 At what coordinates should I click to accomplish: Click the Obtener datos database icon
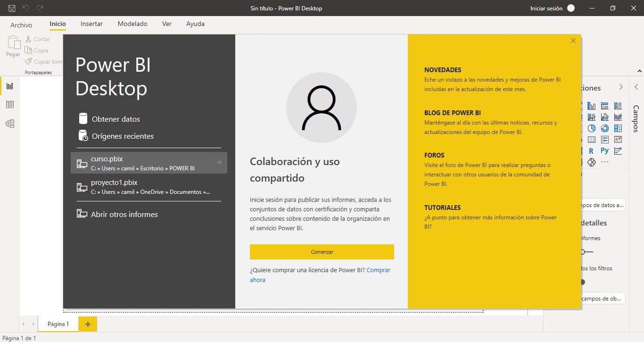(83, 118)
